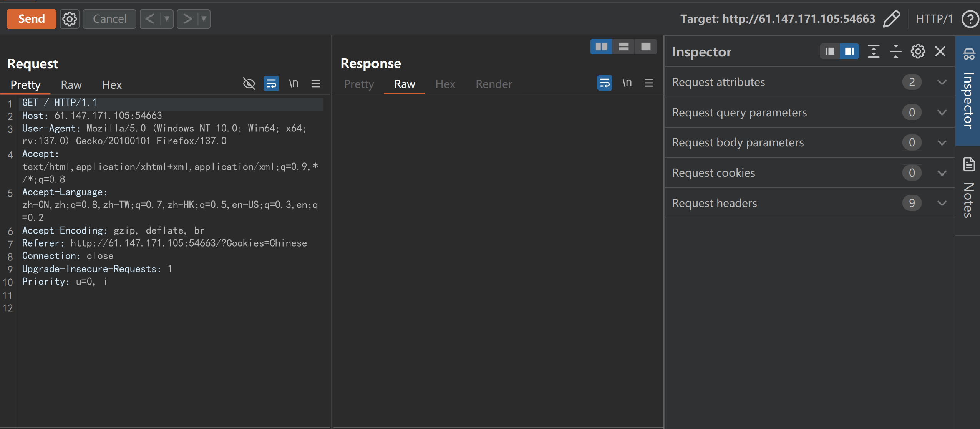Viewport: 980px width, 429px height.
Task: Click the HTTP/1 protocol label
Action: 934,19
